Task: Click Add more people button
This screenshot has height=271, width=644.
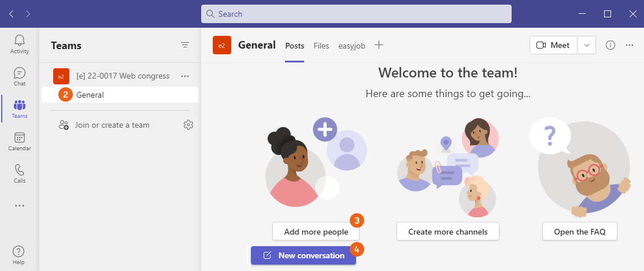Action: click(316, 232)
